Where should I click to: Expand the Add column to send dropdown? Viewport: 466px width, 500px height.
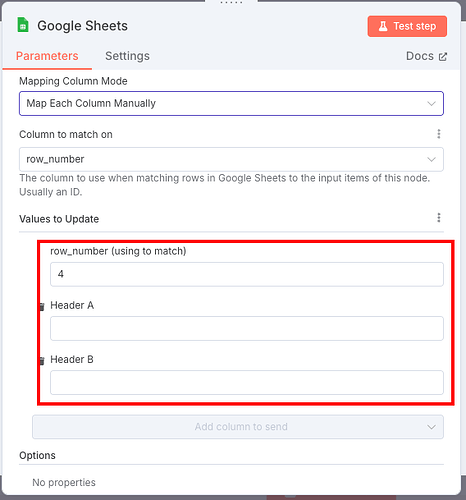(238, 427)
